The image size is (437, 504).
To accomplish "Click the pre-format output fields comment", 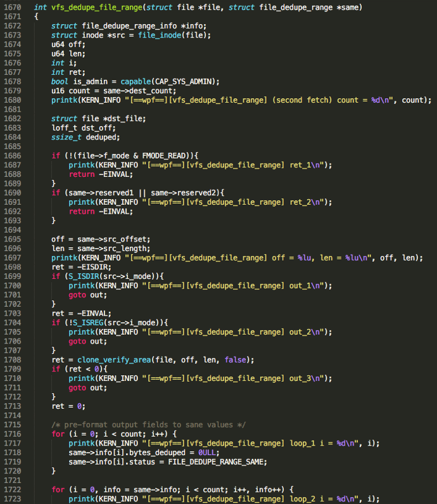I will [x=149, y=424].
